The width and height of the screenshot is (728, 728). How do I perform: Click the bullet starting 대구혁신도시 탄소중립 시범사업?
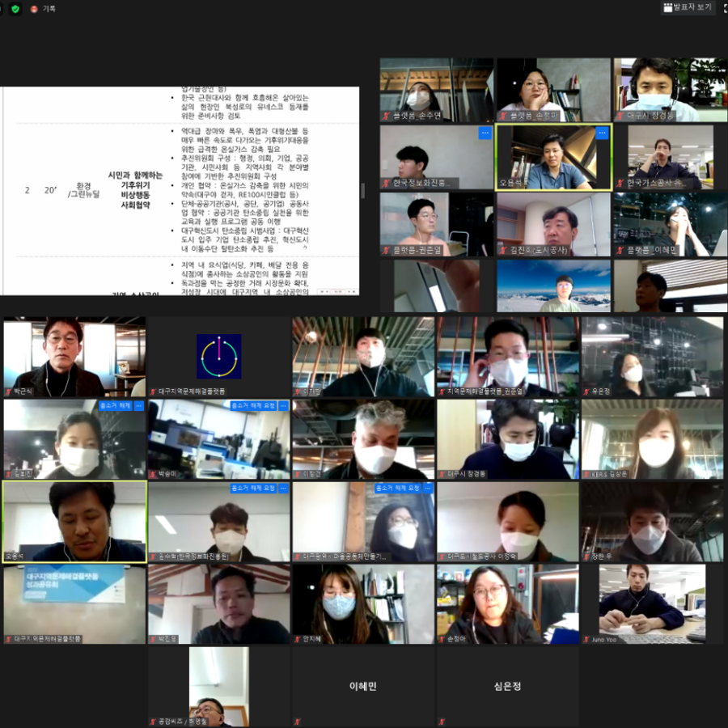[244, 239]
